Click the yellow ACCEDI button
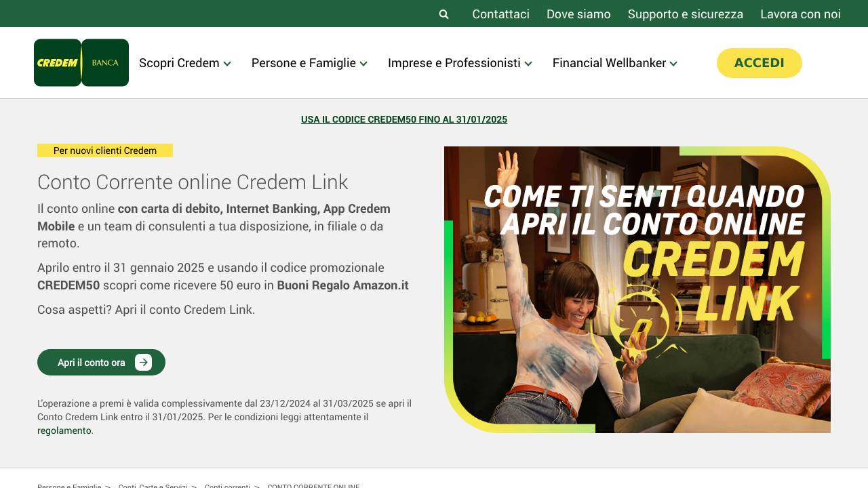The height and width of the screenshot is (488, 868). [x=759, y=63]
